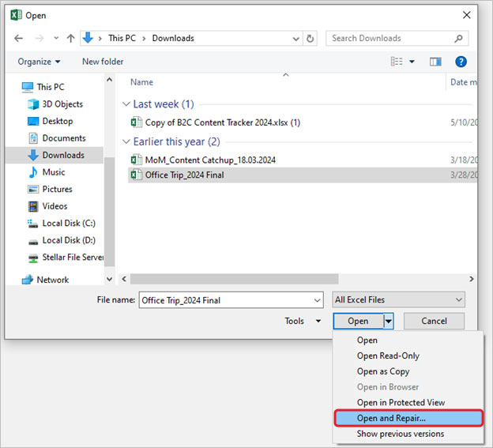Open the Tools dropdown
This screenshot has height=448, width=493.
click(303, 321)
